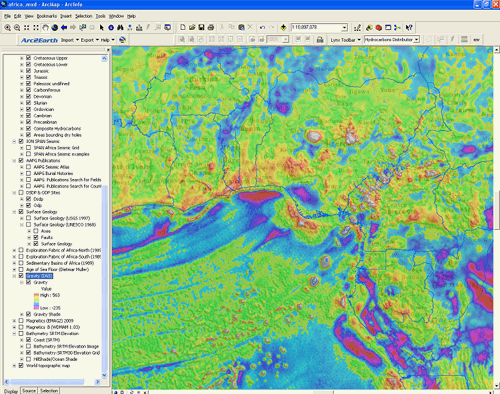500x394 pixels.
Task: Select the World topographic map layer
Action: pos(48,366)
